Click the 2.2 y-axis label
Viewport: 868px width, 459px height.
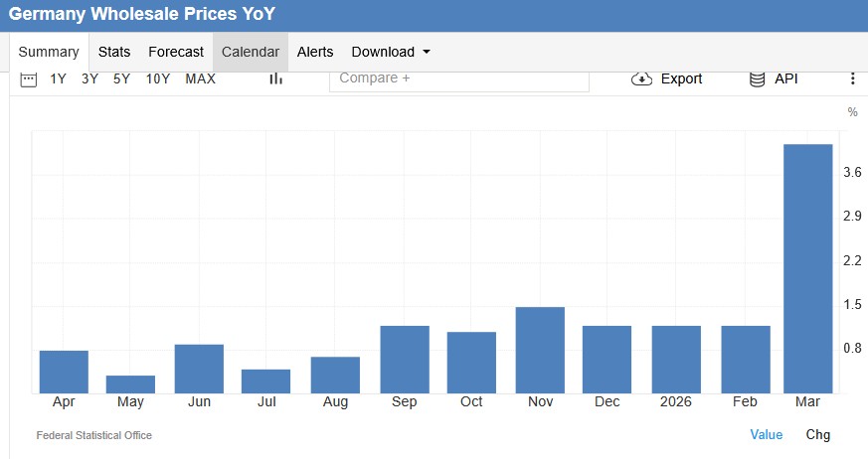(852, 260)
